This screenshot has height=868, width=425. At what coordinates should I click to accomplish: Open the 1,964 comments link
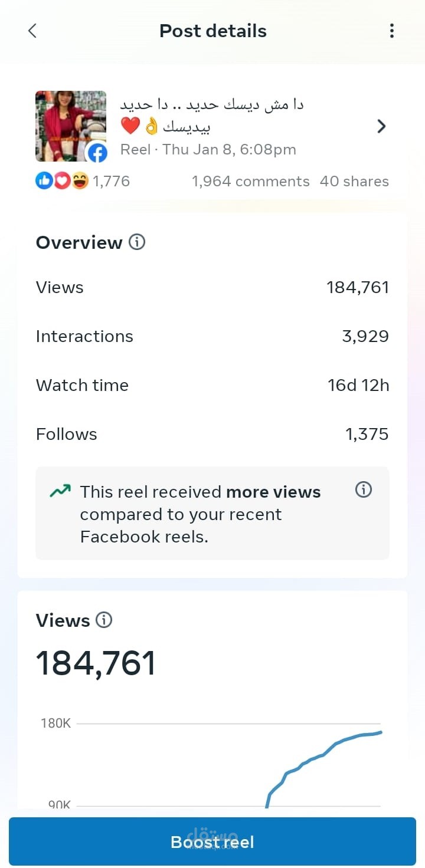point(250,182)
